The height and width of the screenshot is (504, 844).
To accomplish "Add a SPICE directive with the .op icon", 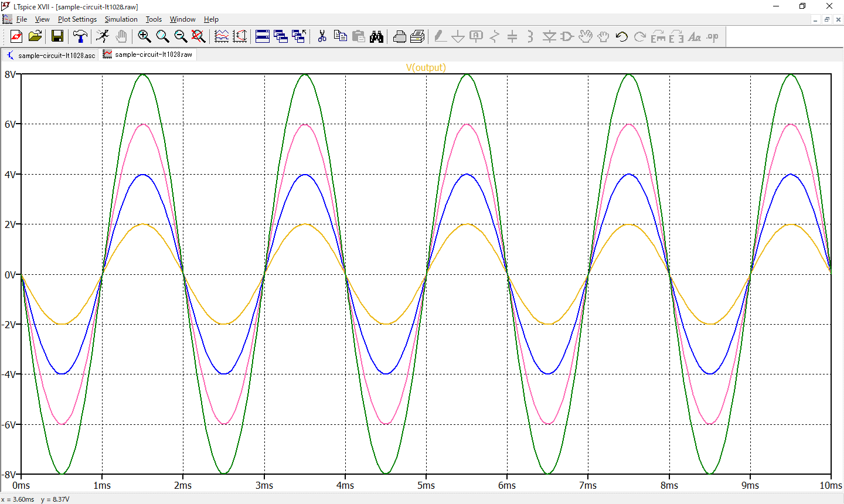I will coord(712,36).
